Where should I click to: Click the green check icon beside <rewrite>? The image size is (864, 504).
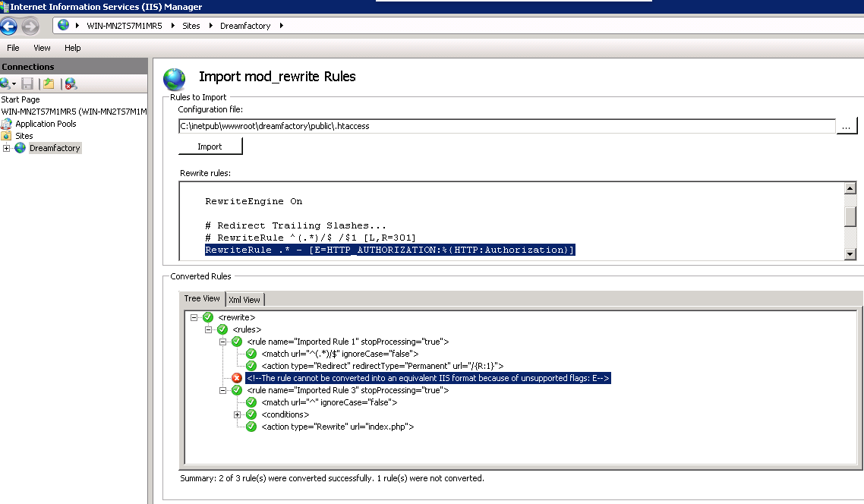click(208, 317)
